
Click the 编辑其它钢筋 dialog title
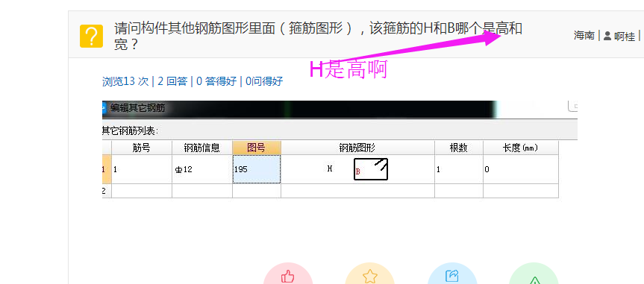pos(137,108)
